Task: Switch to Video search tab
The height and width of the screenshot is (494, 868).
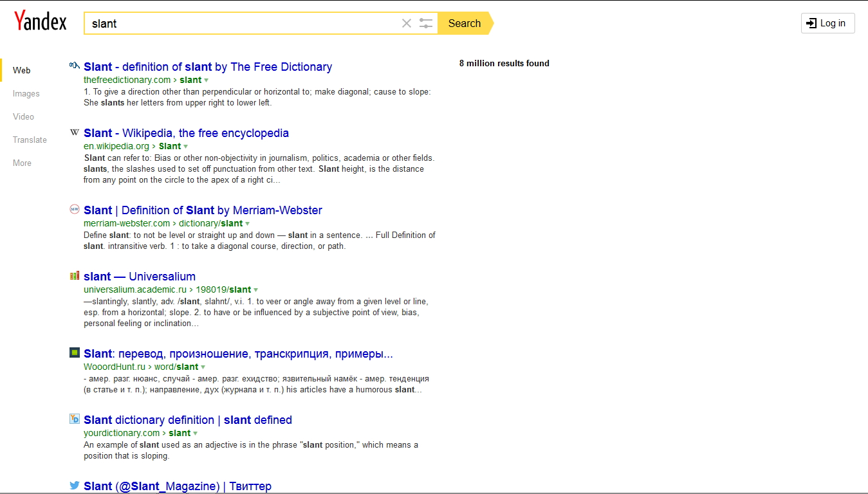Action: click(x=24, y=117)
